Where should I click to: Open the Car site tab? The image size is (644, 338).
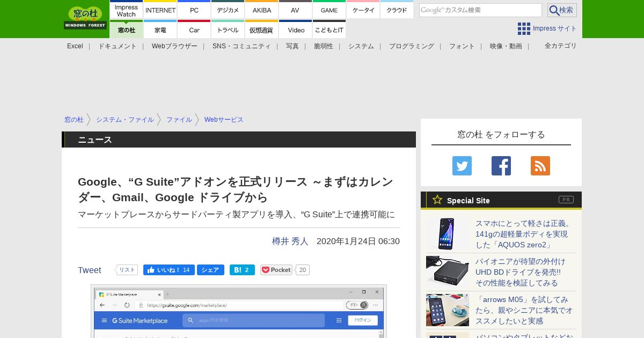tap(194, 30)
